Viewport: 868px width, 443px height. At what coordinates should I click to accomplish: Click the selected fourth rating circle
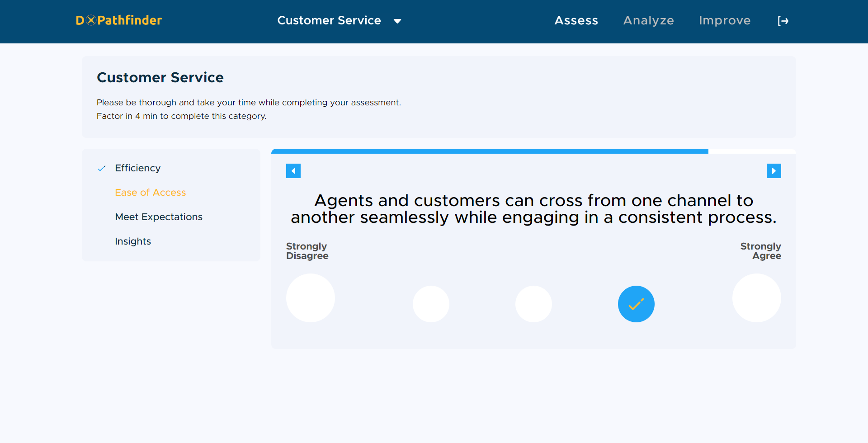pos(636,304)
